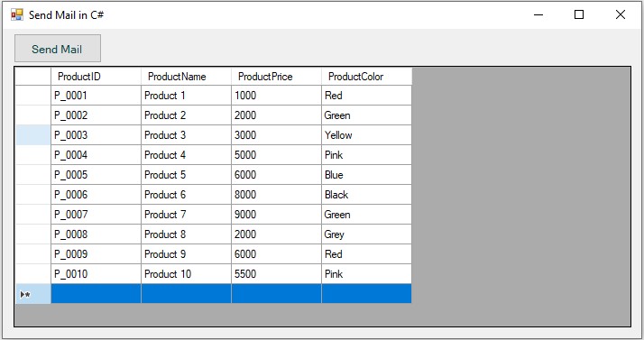Select the price 5000 cell

click(x=277, y=155)
